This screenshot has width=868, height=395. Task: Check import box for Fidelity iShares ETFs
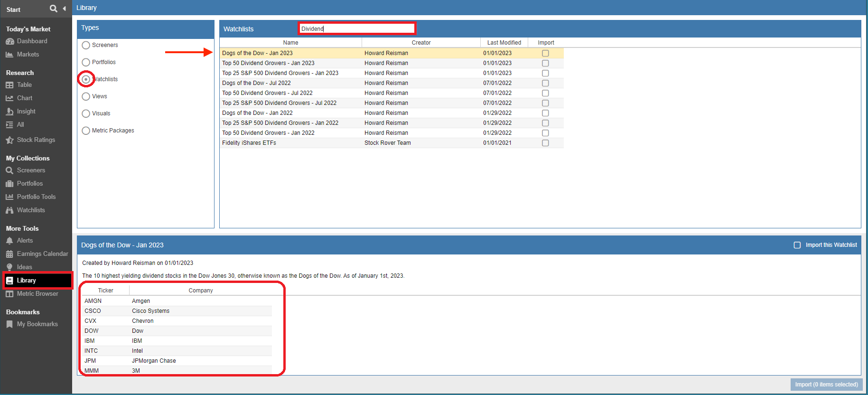pos(545,143)
